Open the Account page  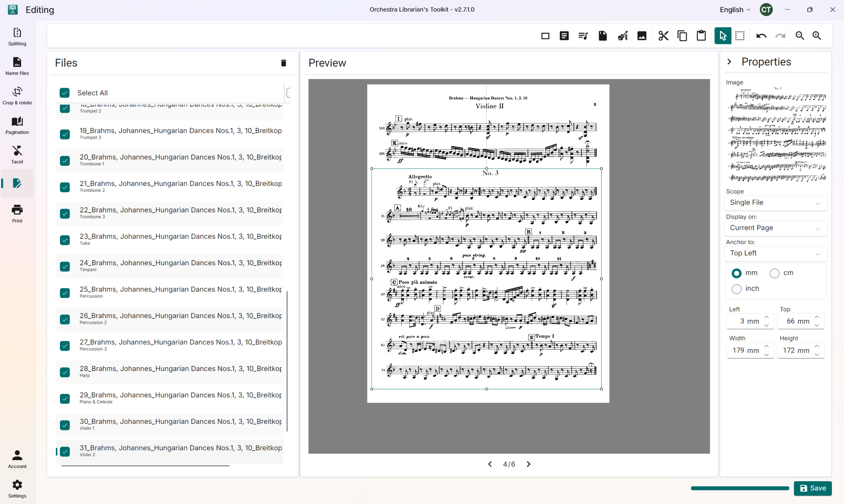click(x=17, y=459)
